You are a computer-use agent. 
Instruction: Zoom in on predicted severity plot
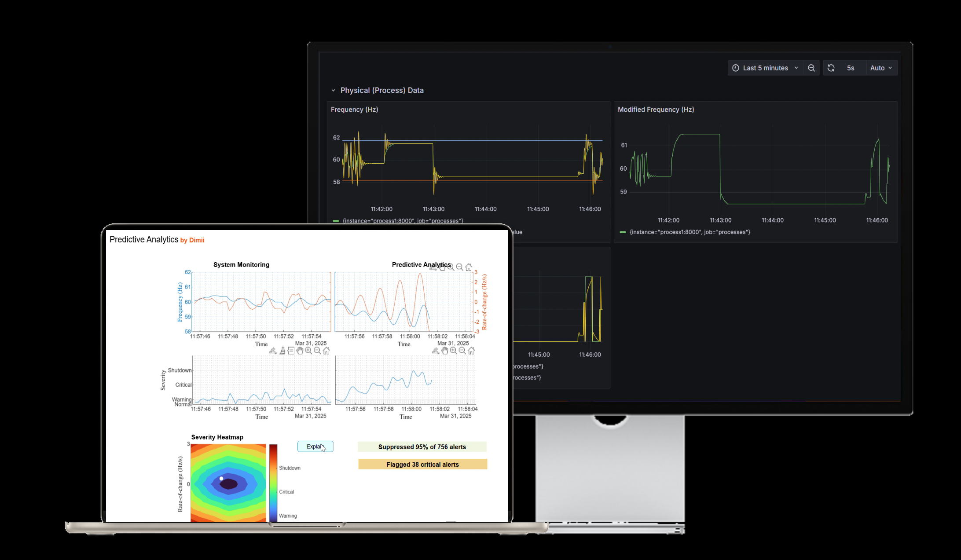[453, 351]
